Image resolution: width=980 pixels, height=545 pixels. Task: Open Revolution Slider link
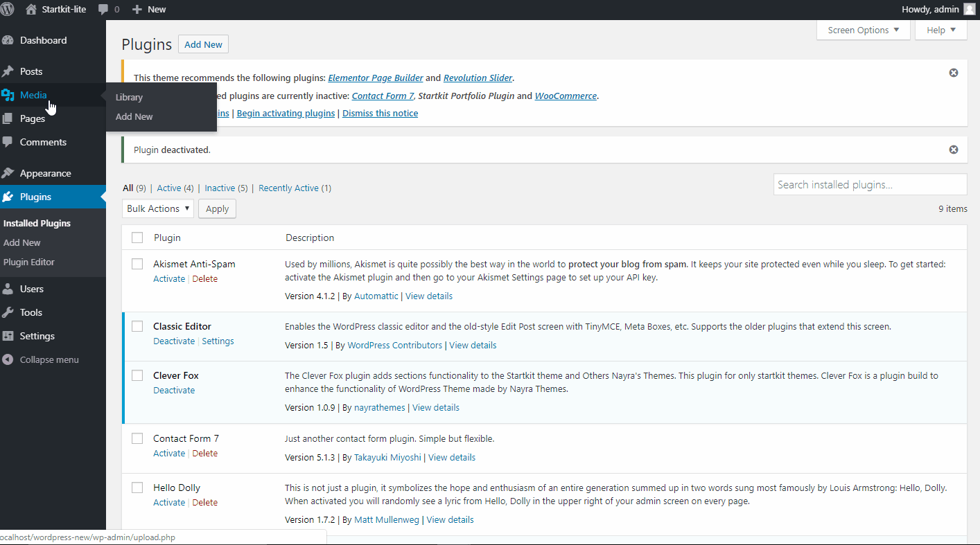[478, 78]
